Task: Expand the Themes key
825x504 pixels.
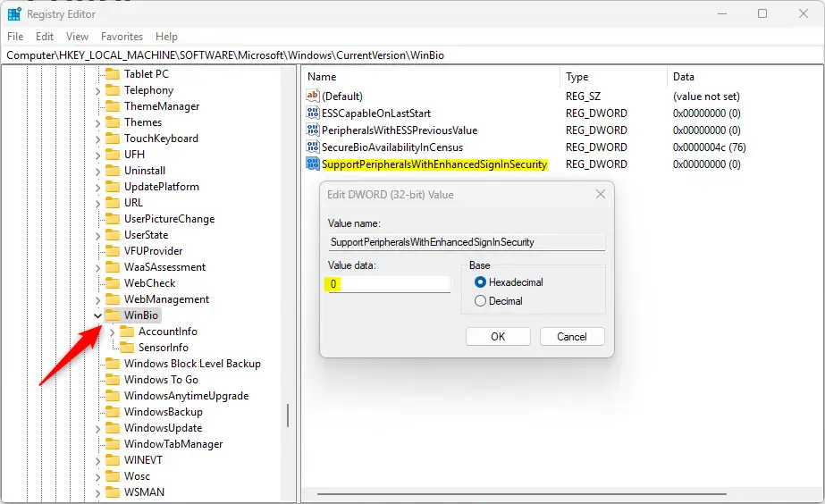Action: (x=97, y=123)
